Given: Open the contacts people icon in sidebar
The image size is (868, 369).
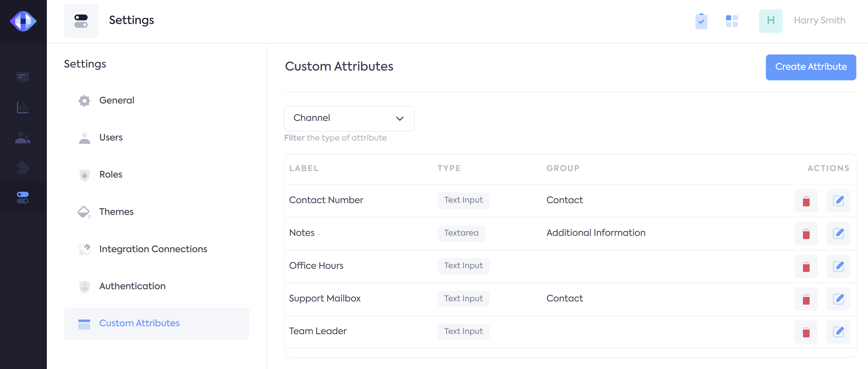Looking at the screenshot, I should pyautogui.click(x=23, y=138).
